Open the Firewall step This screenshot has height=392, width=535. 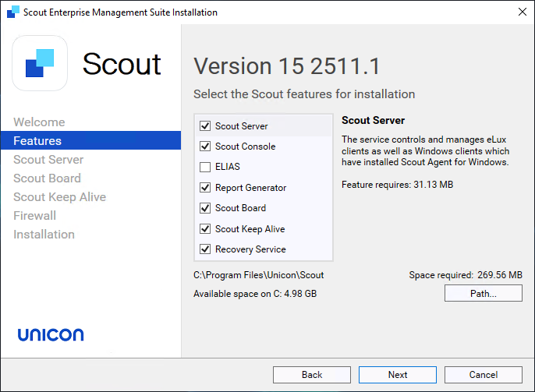tap(34, 216)
